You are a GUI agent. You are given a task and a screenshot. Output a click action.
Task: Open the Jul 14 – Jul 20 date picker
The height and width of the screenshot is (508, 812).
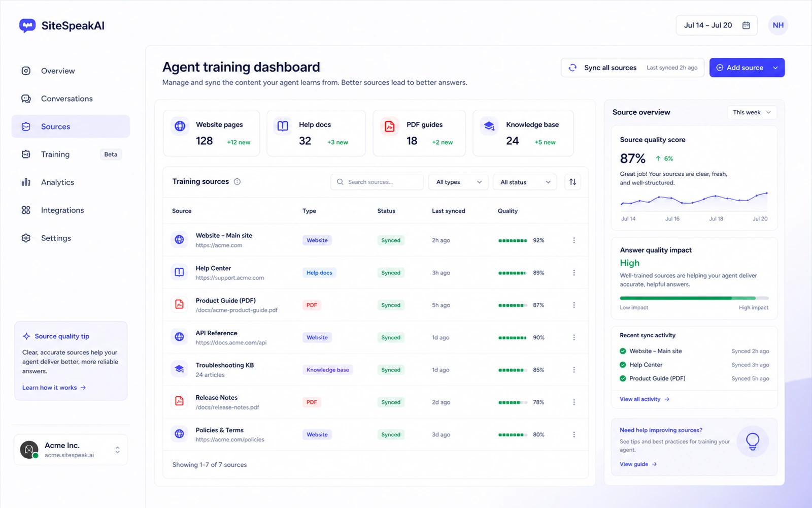pos(717,25)
